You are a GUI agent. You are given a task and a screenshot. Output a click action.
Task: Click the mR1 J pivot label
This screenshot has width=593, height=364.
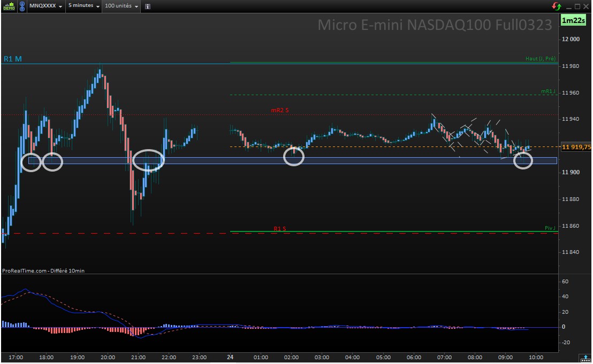(x=548, y=91)
